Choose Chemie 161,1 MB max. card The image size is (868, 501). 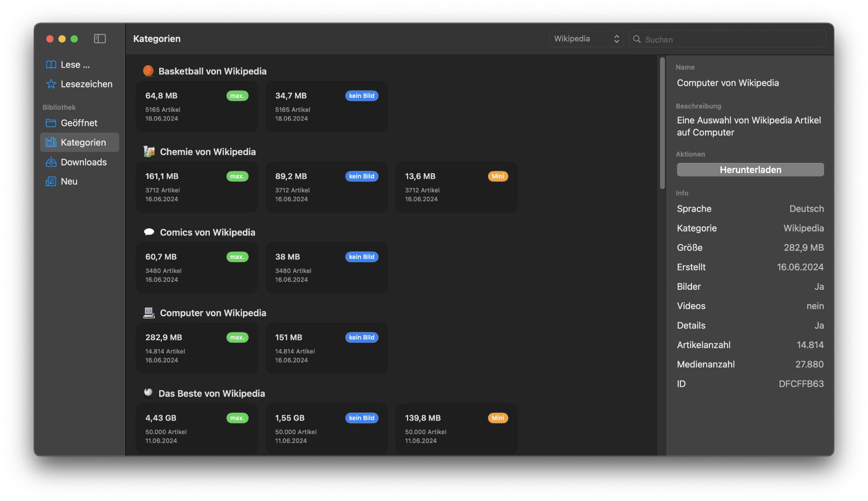point(197,187)
